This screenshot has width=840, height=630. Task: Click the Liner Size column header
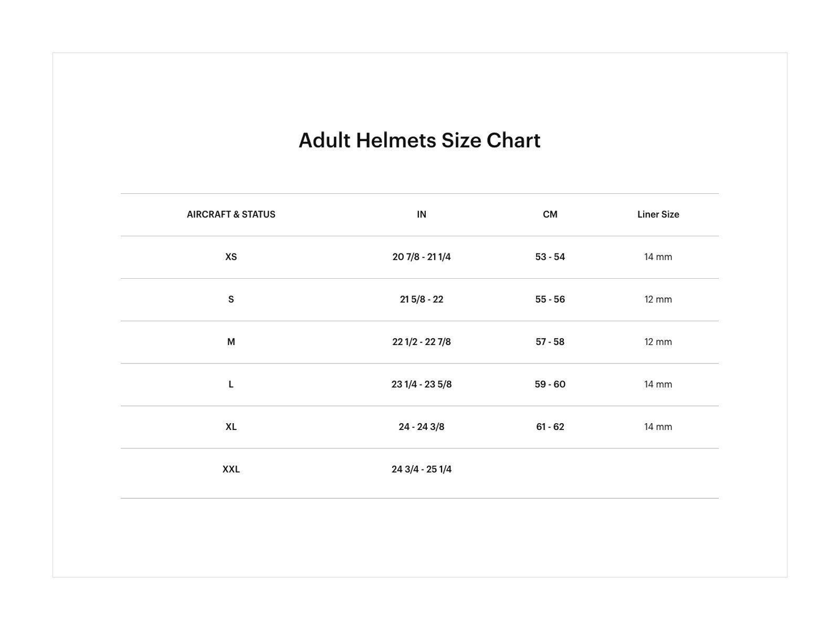[x=658, y=214]
